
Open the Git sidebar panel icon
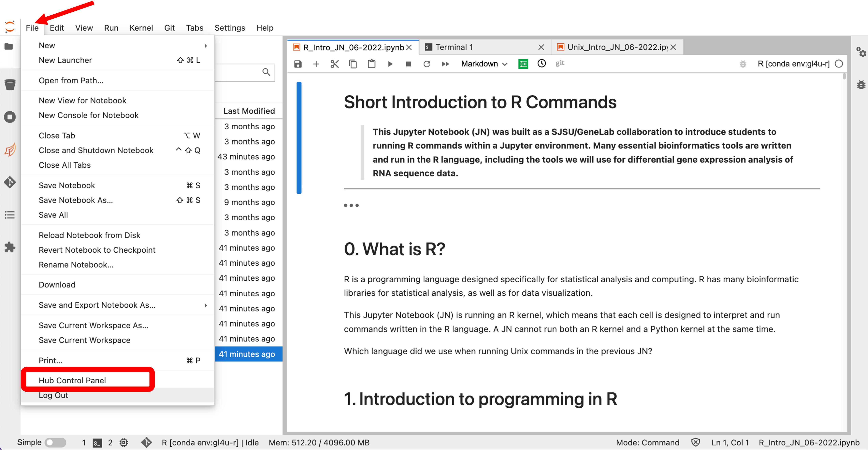point(10,182)
